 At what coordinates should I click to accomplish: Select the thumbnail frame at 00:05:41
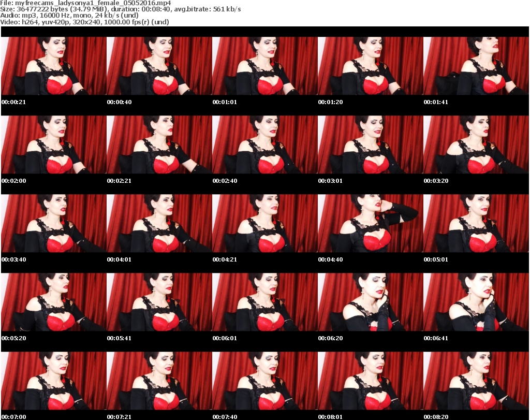tap(159, 302)
